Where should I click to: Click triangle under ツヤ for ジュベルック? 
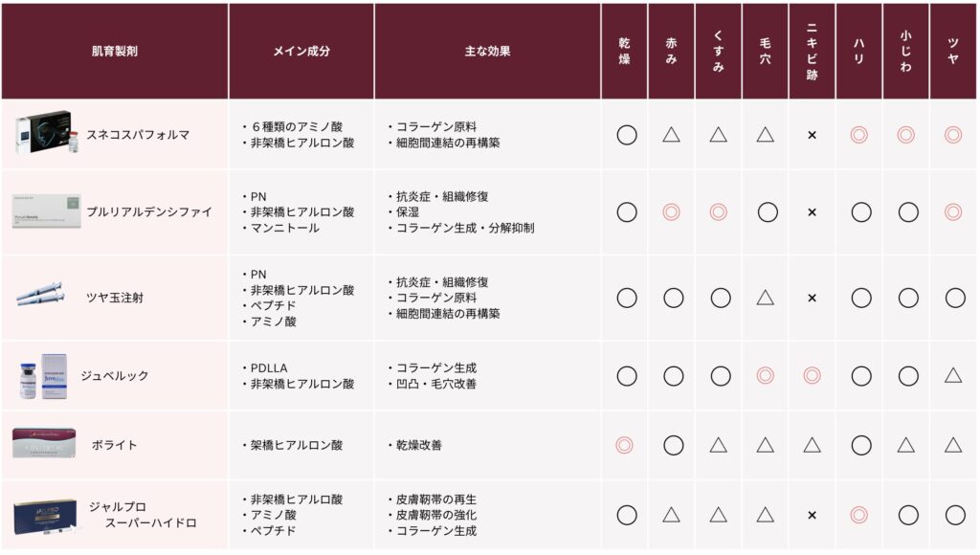[x=953, y=375]
